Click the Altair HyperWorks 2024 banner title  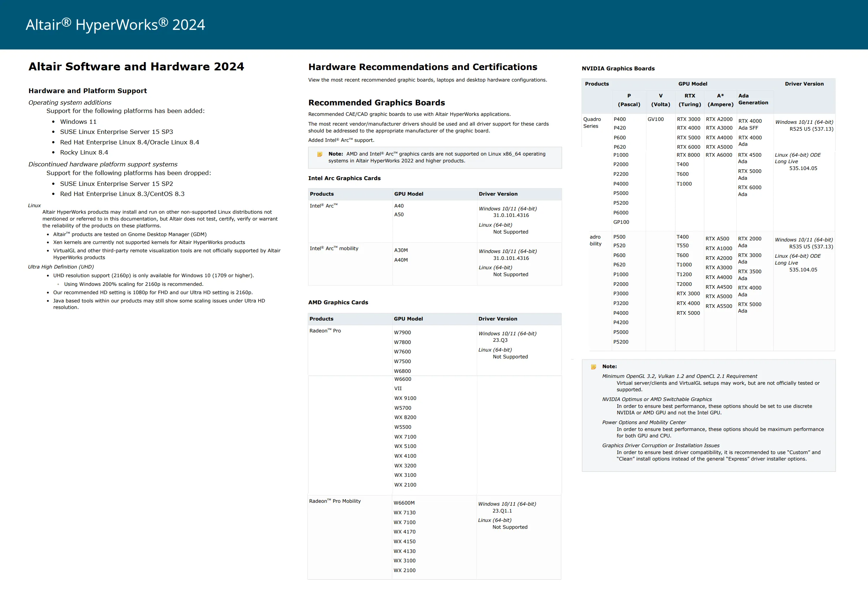click(x=115, y=25)
